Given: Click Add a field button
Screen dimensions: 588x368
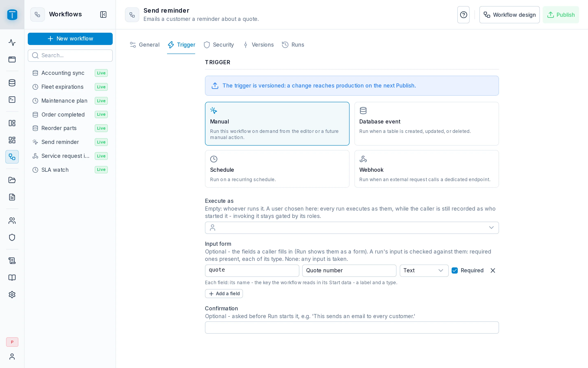Looking at the screenshot, I should click(x=224, y=294).
